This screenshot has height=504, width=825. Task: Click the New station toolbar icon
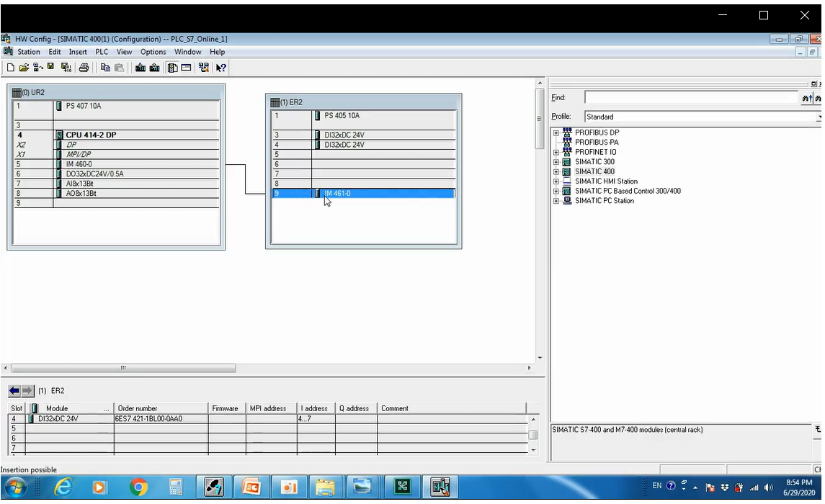11,68
